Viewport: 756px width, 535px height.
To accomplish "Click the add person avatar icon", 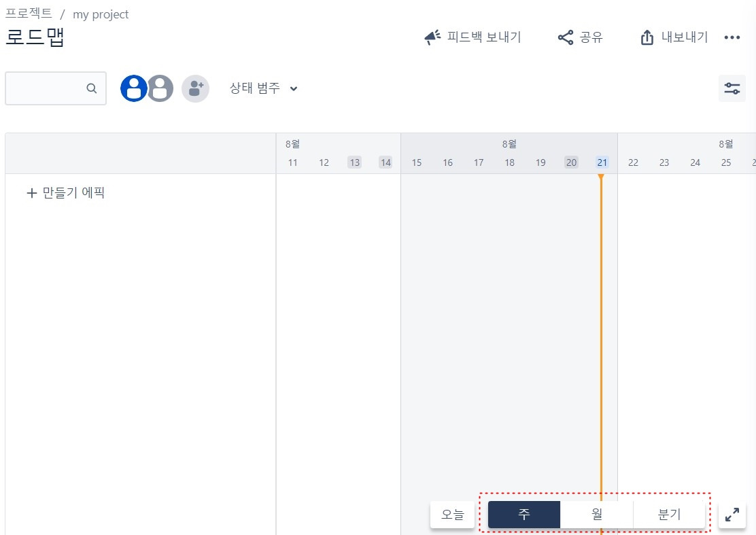I will 195,88.
